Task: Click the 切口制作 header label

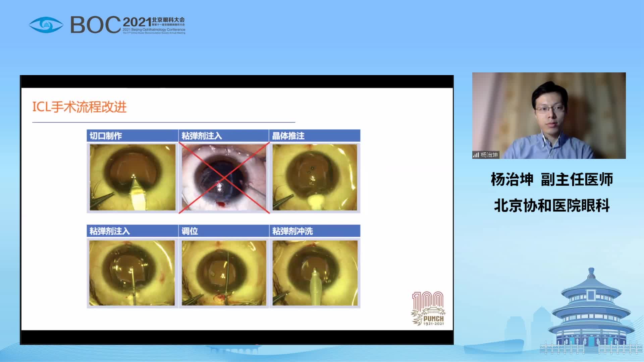Action: click(x=106, y=136)
